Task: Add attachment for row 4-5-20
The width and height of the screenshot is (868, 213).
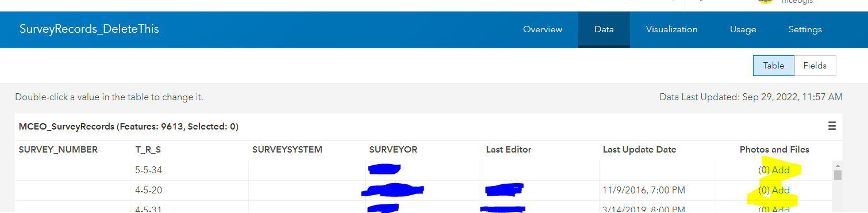Action: pyautogui.click(x=781, y=190)
